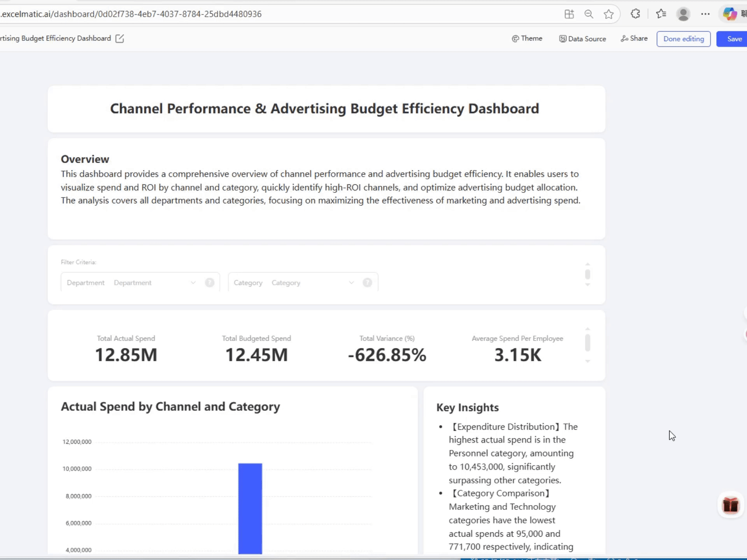Save the dashboard
Image resolution: width=747 pixels, height=560 pixels.
(734, 39)
